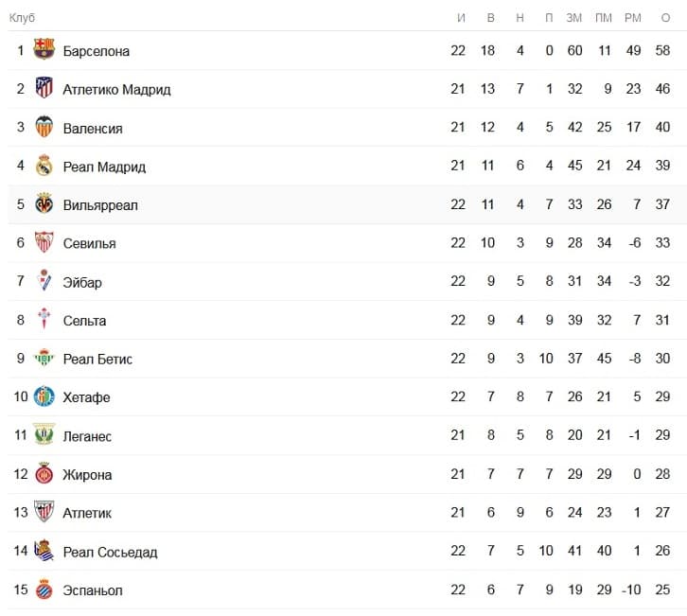Select the ЗМ goals scored header
This screenshot has height=616, width=687.
(574, 18)
